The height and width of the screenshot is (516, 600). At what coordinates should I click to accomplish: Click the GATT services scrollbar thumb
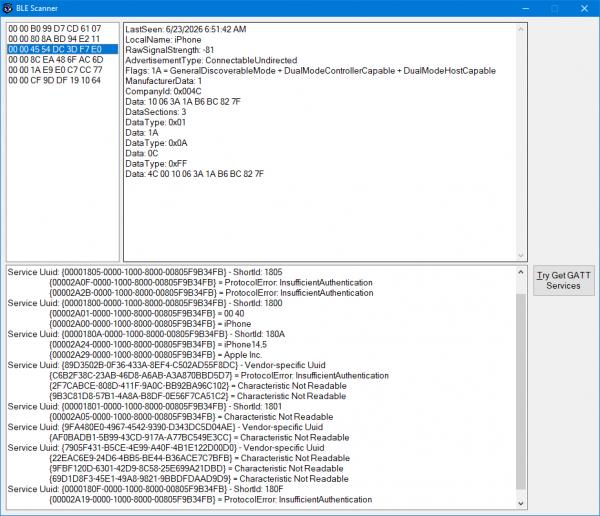click(x=520, y=391)
